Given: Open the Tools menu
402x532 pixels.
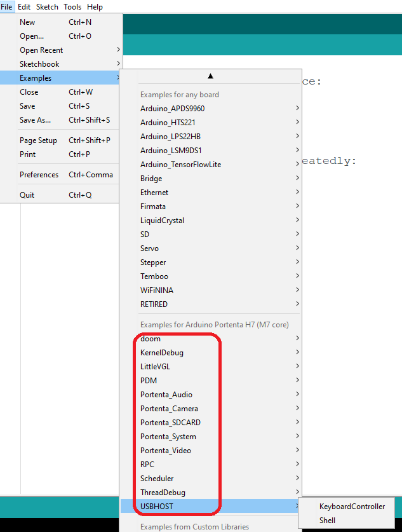Looking at the screenshot, I should click(x=72, y=7).
